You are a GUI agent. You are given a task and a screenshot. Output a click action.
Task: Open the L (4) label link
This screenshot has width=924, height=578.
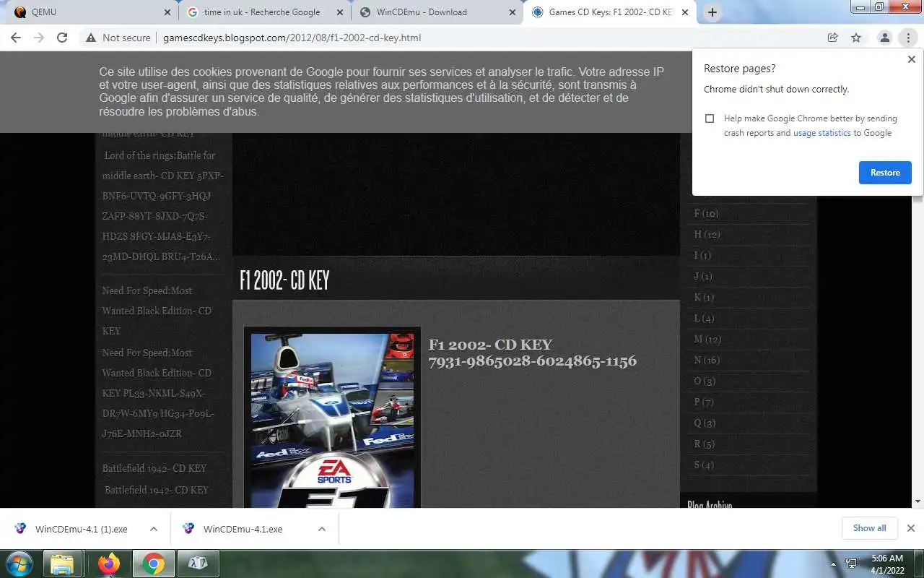(x=704, y=318)
